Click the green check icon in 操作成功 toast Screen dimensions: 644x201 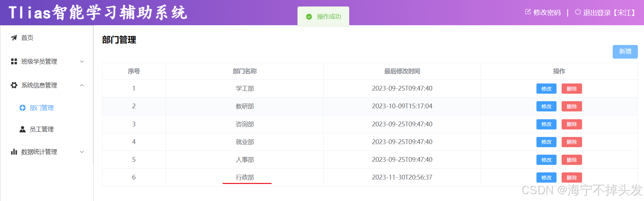(309, 17)
